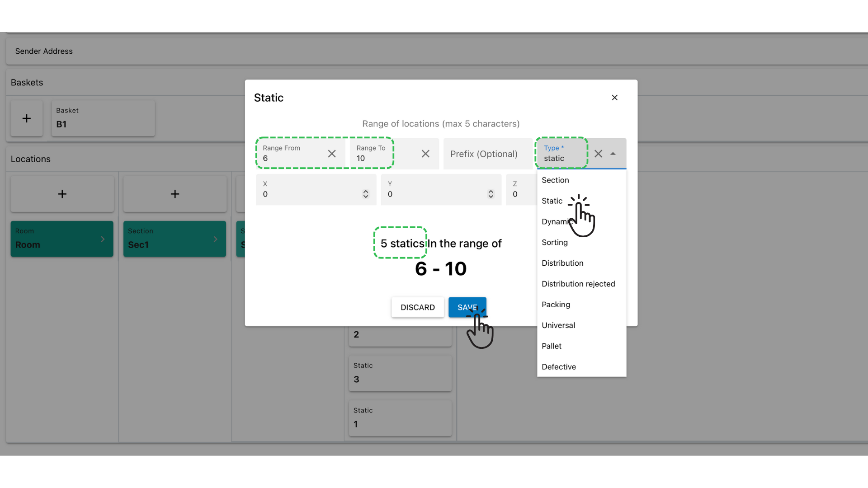Decrease the Y coordinate value
The width and height of the screenshot is (868, 488).
(491, 197)
